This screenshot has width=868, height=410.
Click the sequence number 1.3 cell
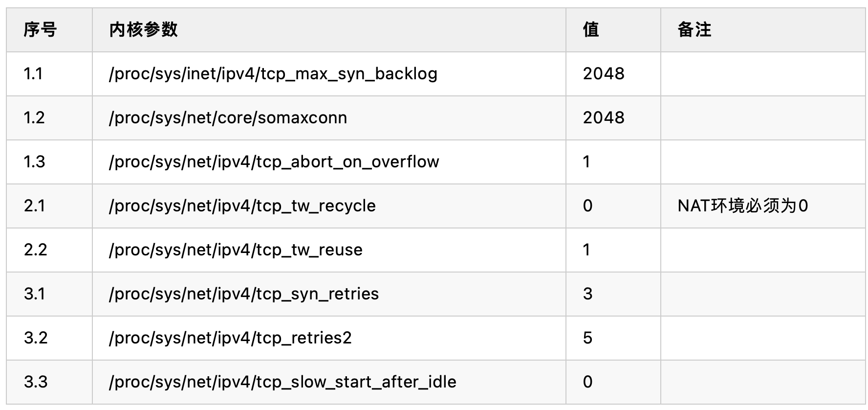49,162
